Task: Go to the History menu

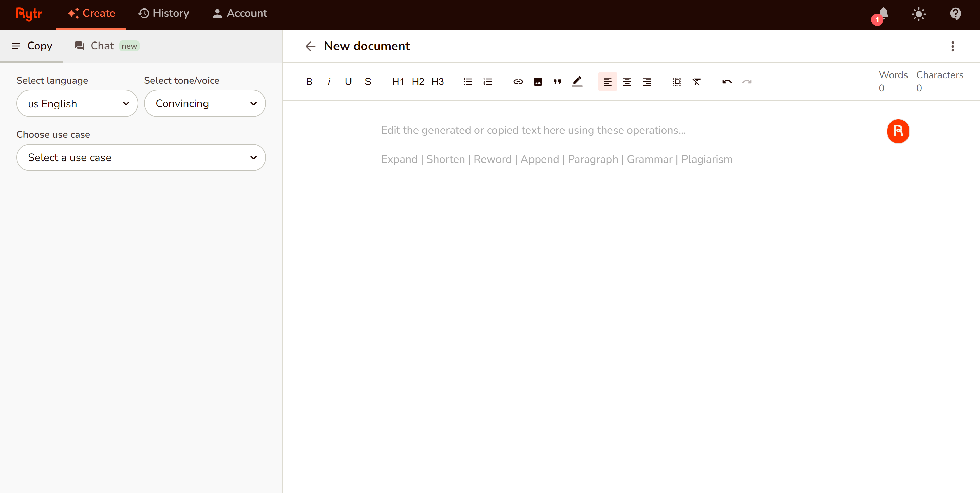Action: click(164, 13)
